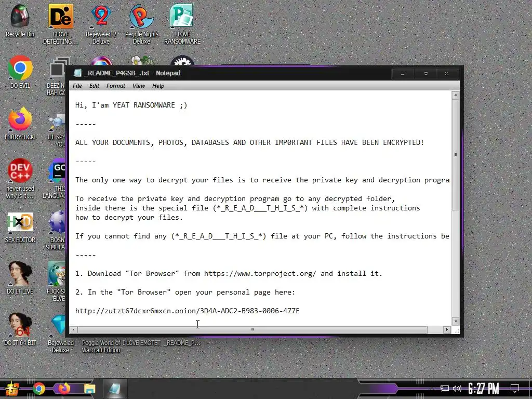Click the Notepad title bar document icon
The image size is (532, 399).
click(78, 73)
